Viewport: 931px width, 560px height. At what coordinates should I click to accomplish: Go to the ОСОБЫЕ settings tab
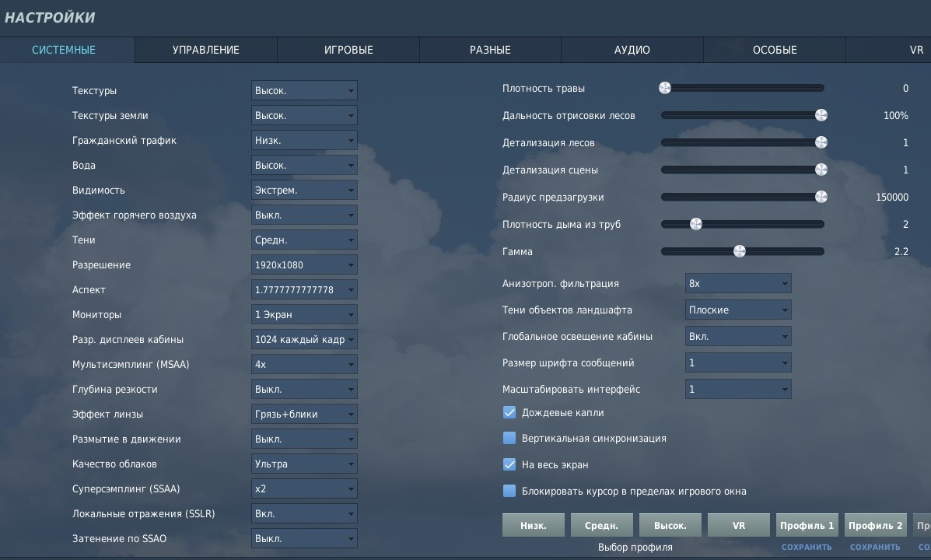point(775,50)
